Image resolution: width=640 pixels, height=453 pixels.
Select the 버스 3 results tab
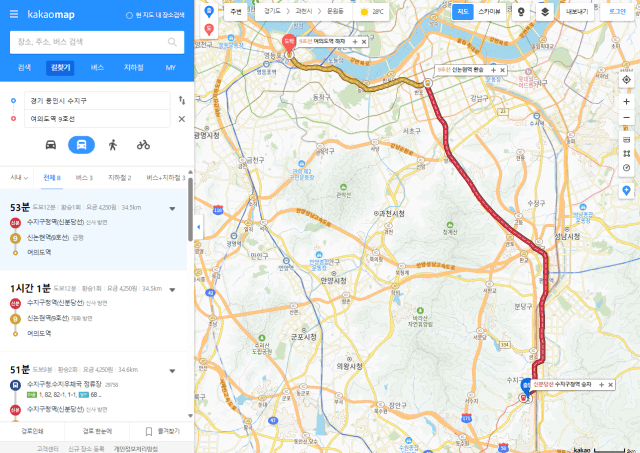coord(84,178)
